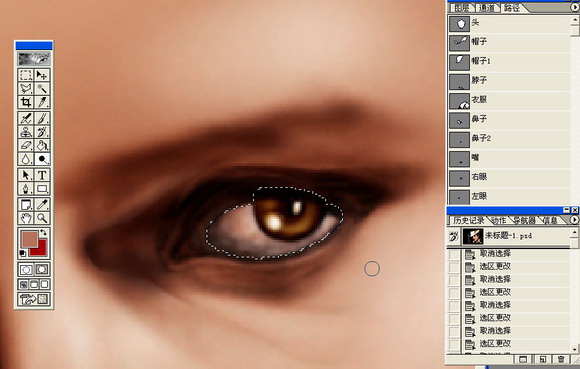Select the Magic Wand tool

pyautogui.click(x=42, y=89)
